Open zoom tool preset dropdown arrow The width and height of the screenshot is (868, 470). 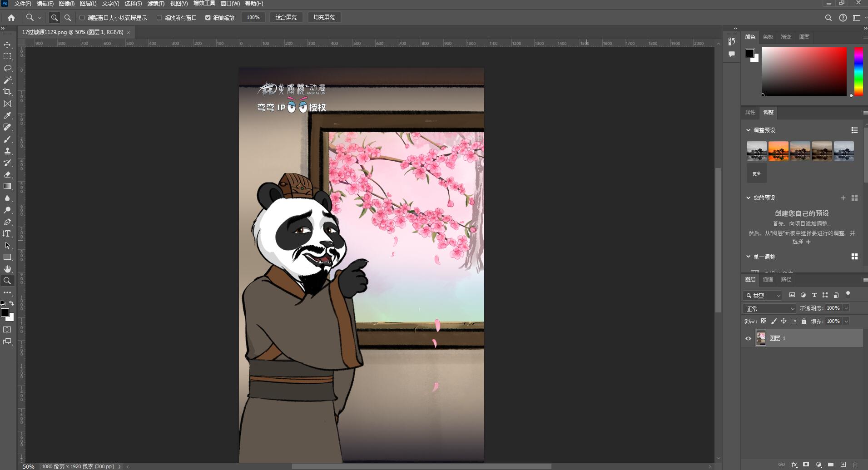click(40, 18)
